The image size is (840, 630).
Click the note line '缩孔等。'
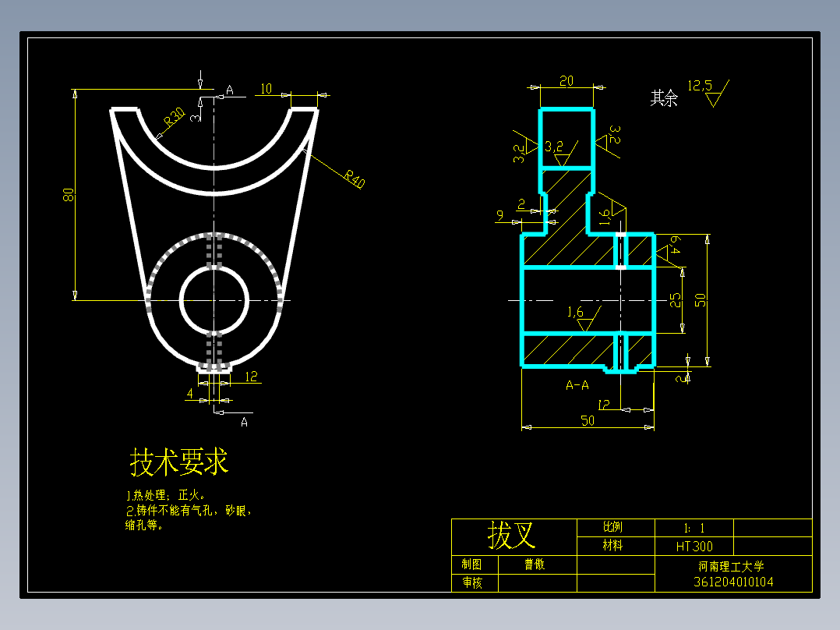point(144,525)
